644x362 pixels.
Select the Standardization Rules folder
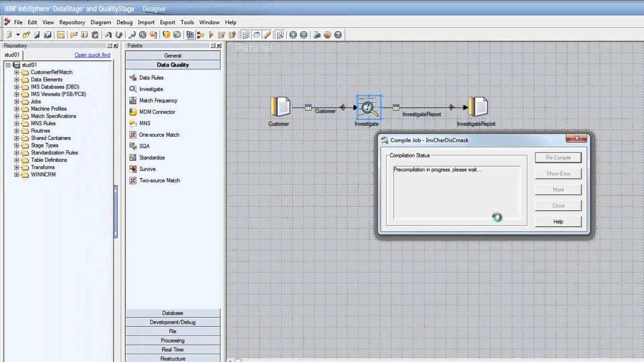pyautogui.click(x=54, y=152)
